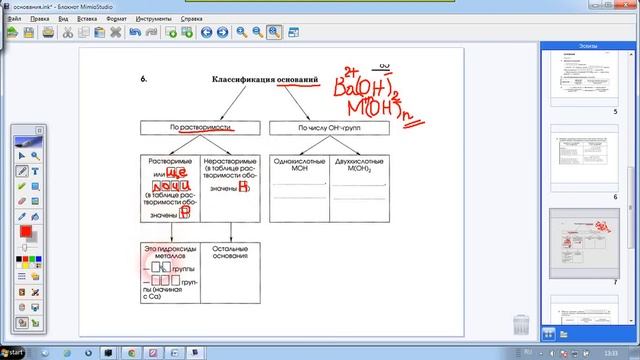Click the interactive tools cross icon
640x360 pixels.
click(x=35, y=292)
